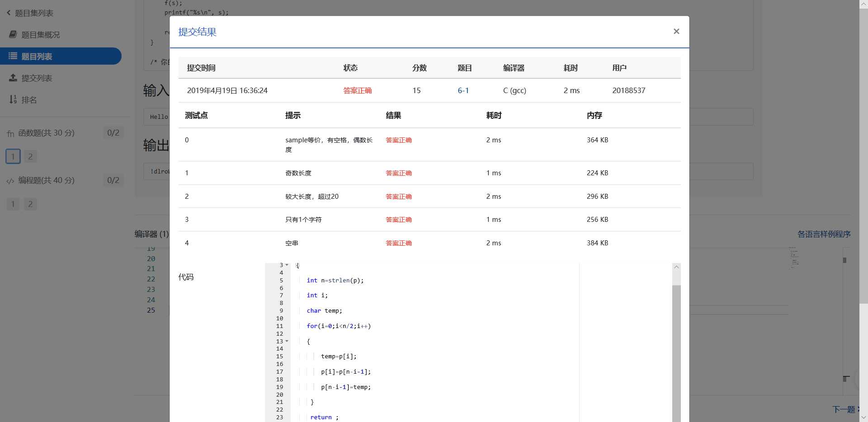Open 提交列表 in the sidebar
The width and height of the screenshot is (868, 422).
(37, 78)
